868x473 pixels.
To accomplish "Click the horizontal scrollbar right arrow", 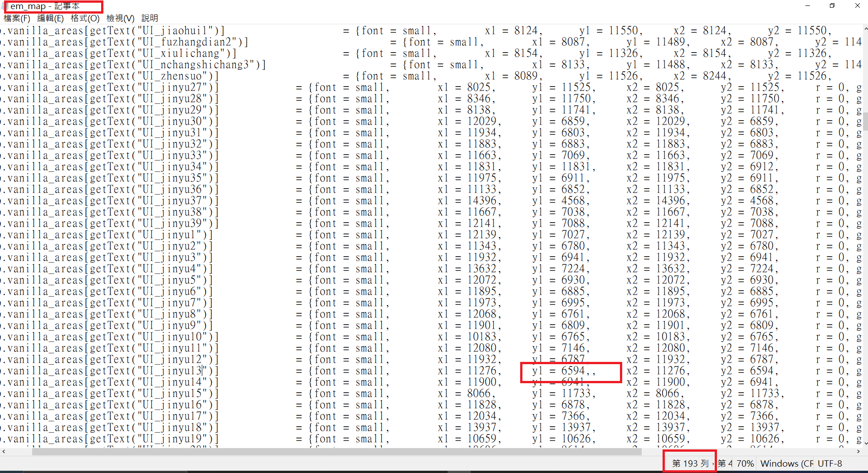I will 858,452.
